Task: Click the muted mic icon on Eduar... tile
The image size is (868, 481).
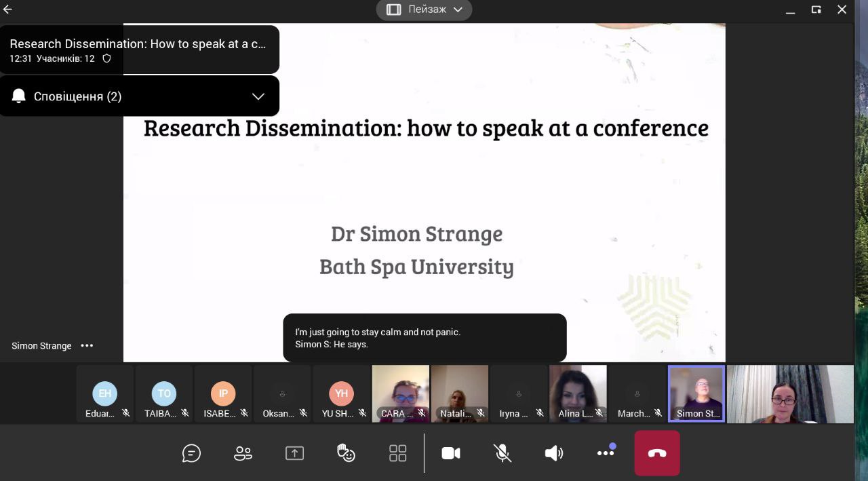Action: tap(126, 413)
